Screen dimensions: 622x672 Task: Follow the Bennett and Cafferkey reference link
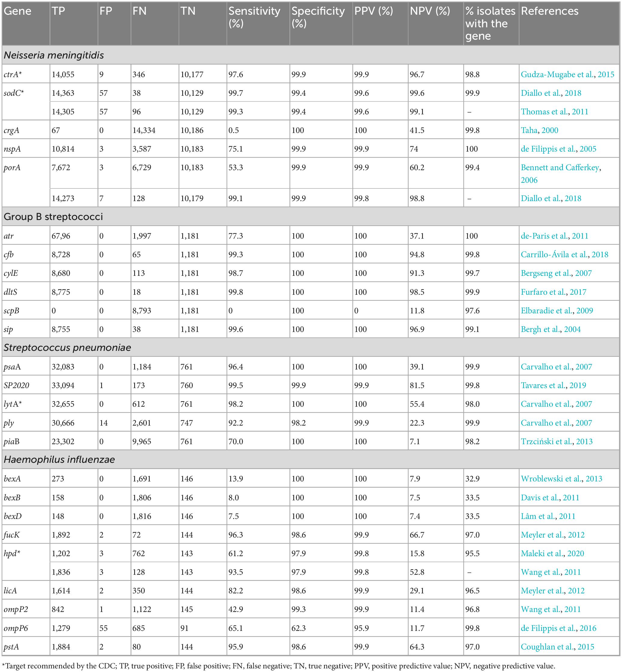coord(561,167)
